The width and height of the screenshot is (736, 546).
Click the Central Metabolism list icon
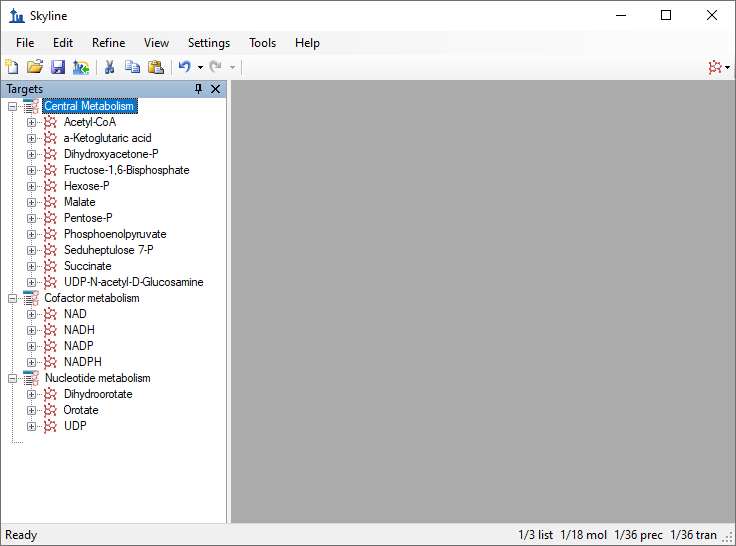pos(31,106)
